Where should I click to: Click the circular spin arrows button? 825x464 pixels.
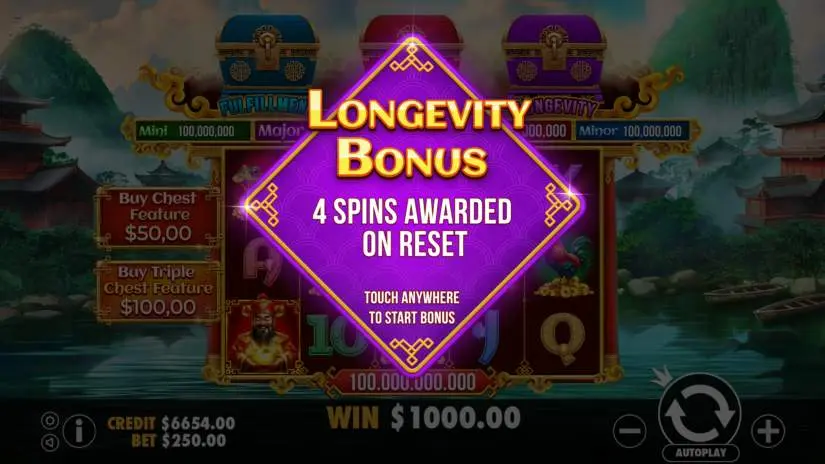pos(699,411)
